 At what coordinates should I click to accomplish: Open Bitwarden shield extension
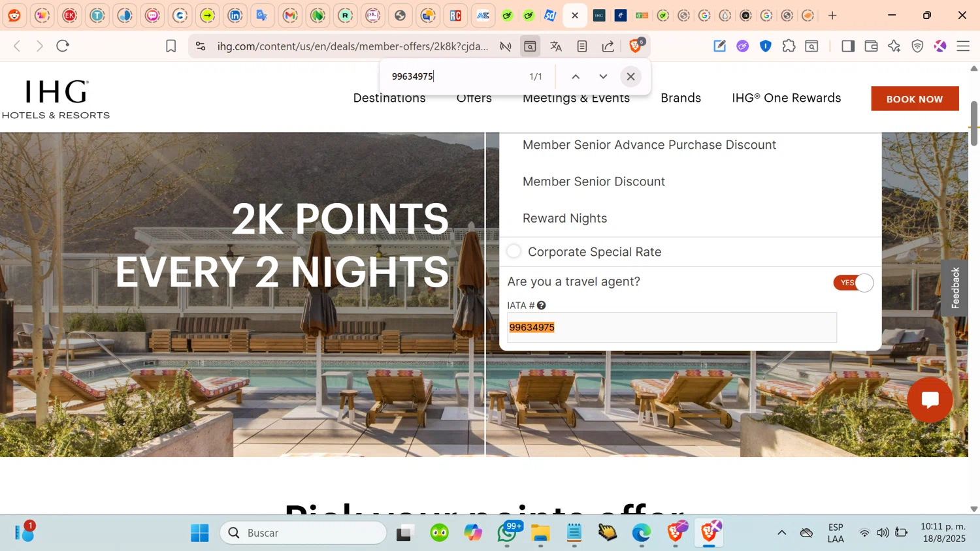pyautogui.click(x=766, y=46)
